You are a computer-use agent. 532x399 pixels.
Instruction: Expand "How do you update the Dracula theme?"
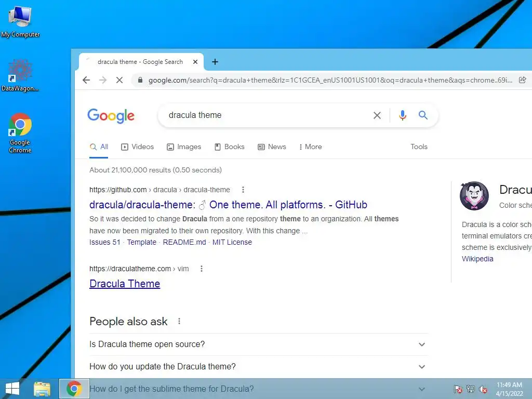[x=259, y=367]
